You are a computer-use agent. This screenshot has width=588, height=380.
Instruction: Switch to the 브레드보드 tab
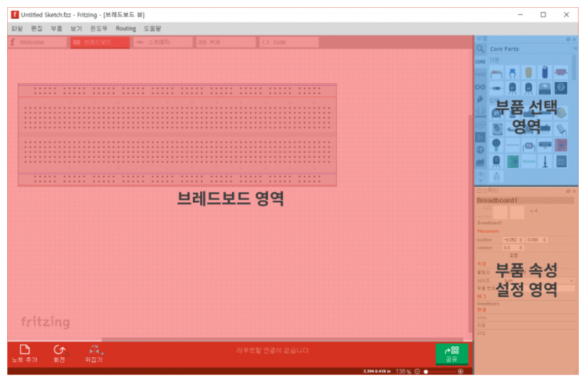point(100,42)
